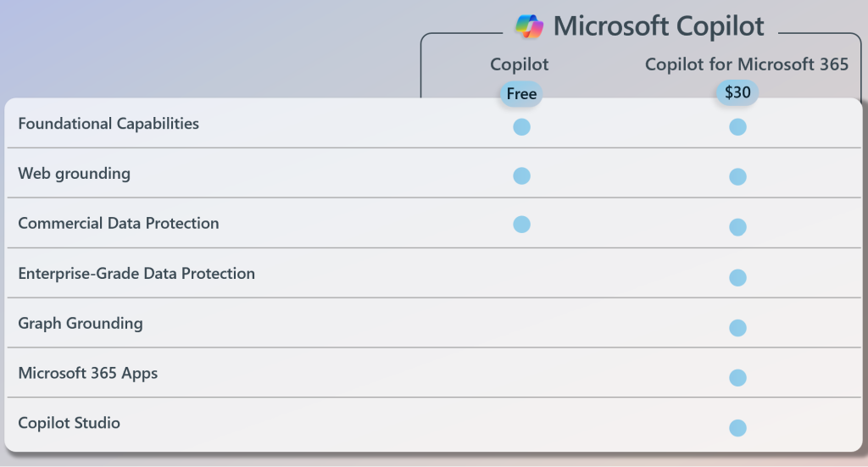The image size is (868, 467).
Task: Click the Graph Grounding row label
Action: tap(81, 324)
